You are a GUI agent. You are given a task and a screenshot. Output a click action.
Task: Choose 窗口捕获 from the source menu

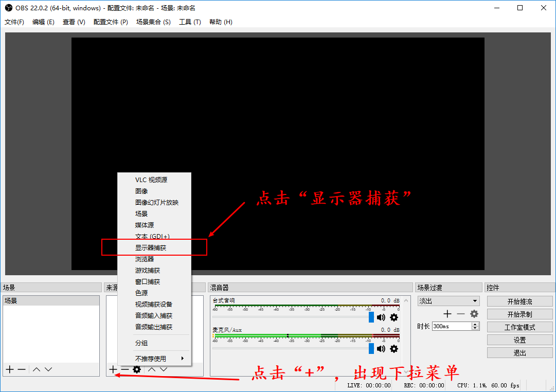[154, 282]
